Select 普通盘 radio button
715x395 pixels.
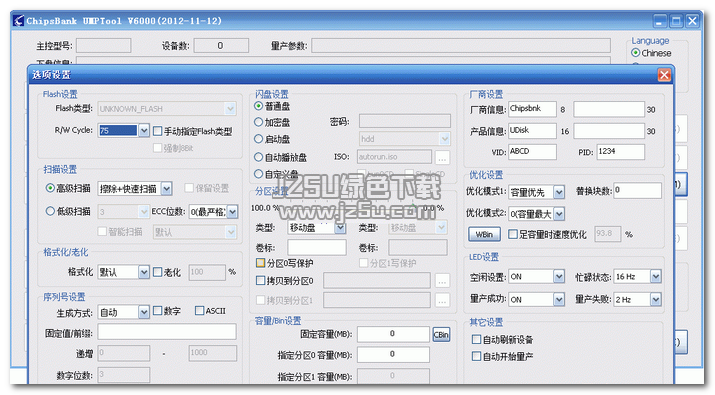(x=259, y=106)
